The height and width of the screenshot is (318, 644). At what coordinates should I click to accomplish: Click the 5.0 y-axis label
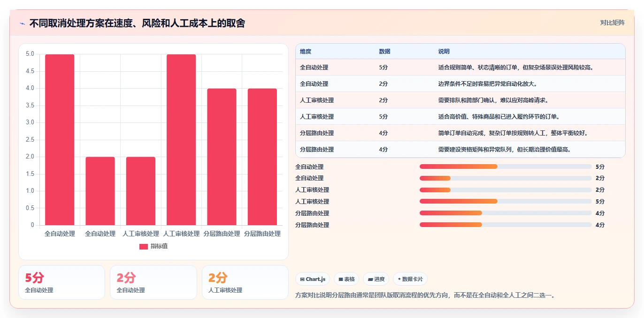tap(30, 54)
